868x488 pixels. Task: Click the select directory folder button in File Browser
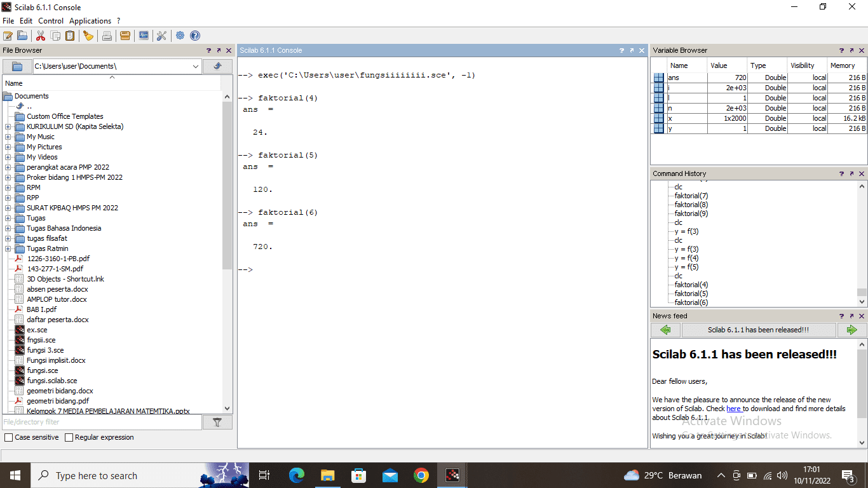(x=17, y=66)
